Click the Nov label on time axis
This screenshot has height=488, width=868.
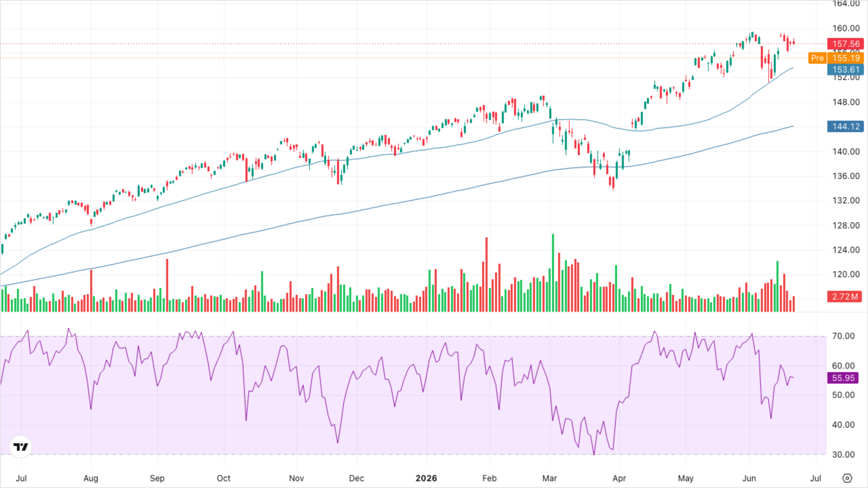296,478
